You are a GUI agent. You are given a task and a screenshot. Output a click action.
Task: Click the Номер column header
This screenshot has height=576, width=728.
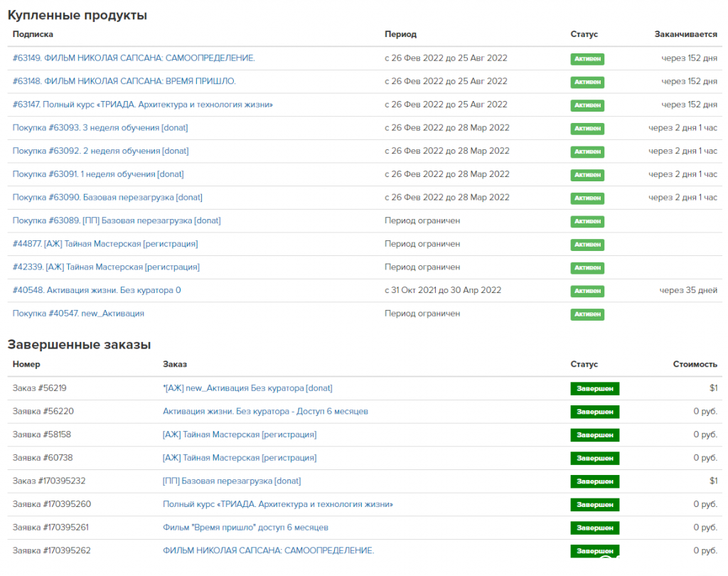(x=26, y=364)
